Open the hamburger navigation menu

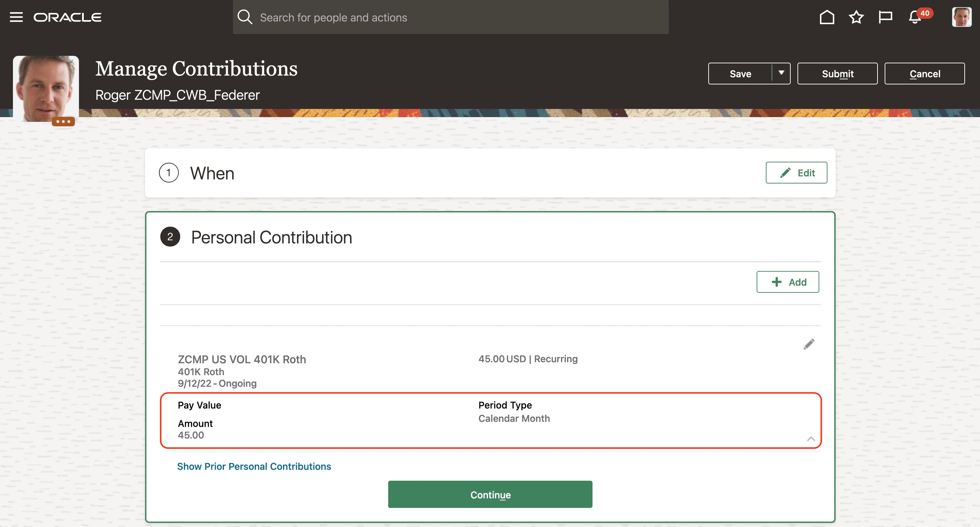point(16,17)
